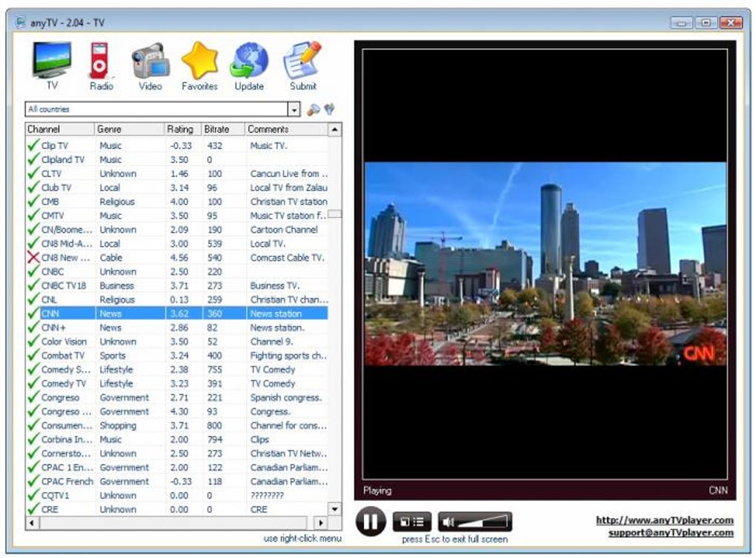Open the www.anyTVplayer.com link
Image resolution: width=756 pixels, height=558 pixels.
(664, 520)
